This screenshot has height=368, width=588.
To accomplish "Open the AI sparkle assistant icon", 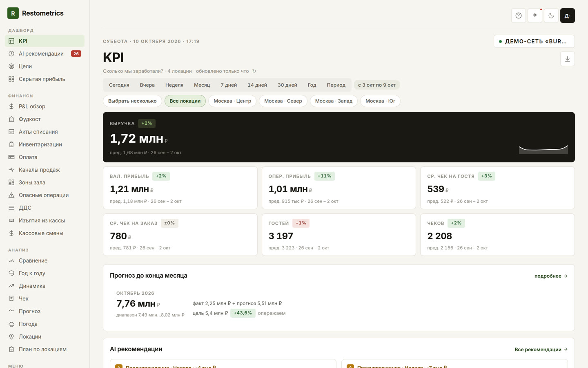I will coord(535,16).
